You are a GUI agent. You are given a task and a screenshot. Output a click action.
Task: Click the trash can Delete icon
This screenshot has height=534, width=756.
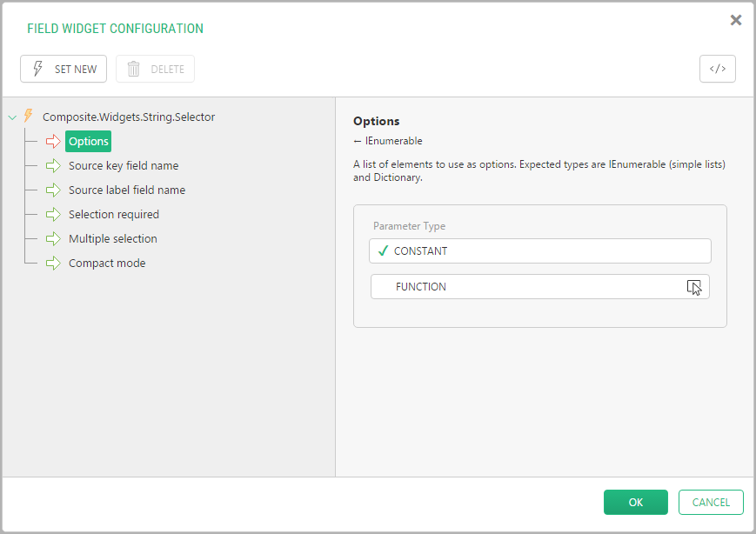pos(133,69)
